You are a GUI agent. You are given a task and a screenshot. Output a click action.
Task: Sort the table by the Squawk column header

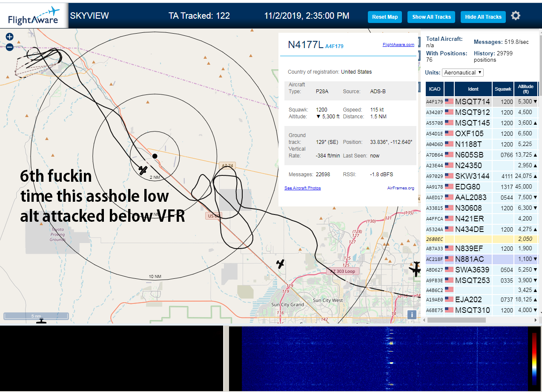point(503,89)
